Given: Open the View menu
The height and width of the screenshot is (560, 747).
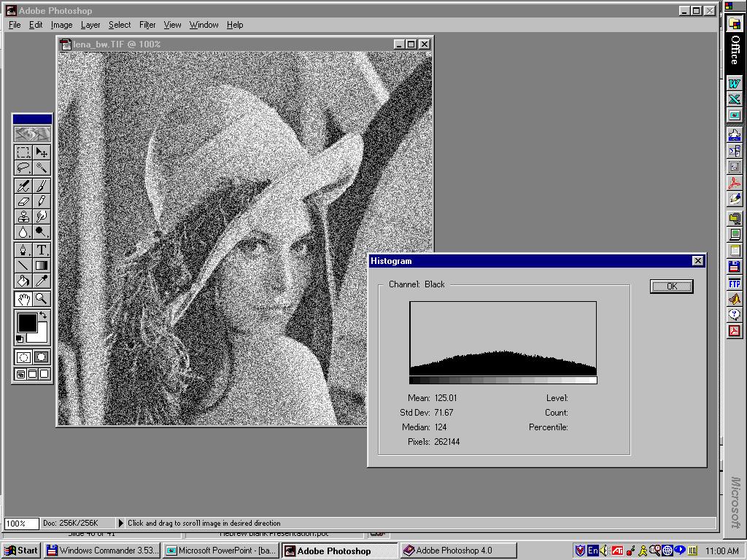Looking at the screenshot, I should [x=172, y=25].
